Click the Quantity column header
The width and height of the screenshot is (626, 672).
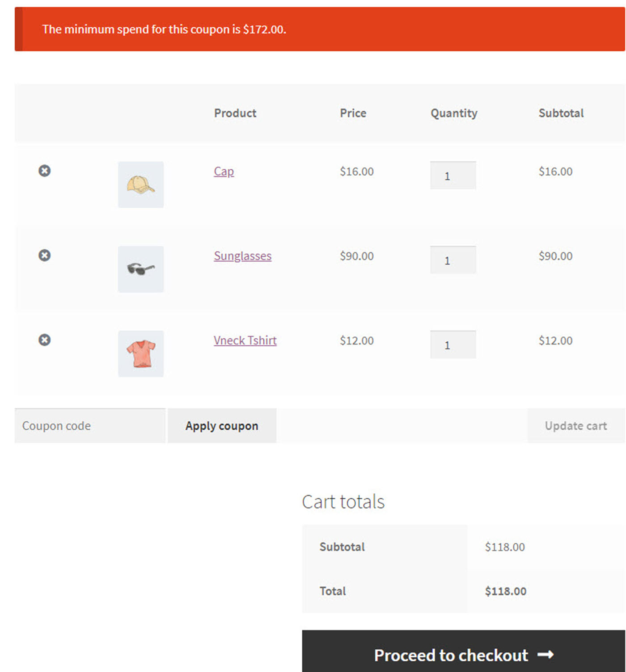tap(454, 113)
